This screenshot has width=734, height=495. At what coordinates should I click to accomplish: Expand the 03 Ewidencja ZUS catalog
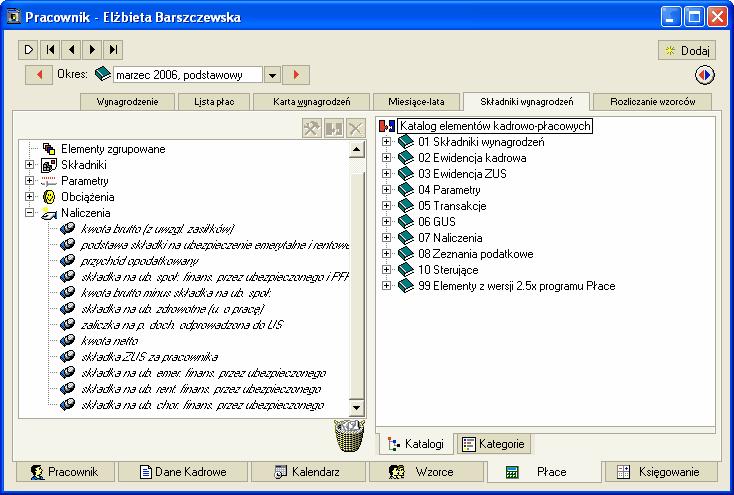tap(386, 173)
